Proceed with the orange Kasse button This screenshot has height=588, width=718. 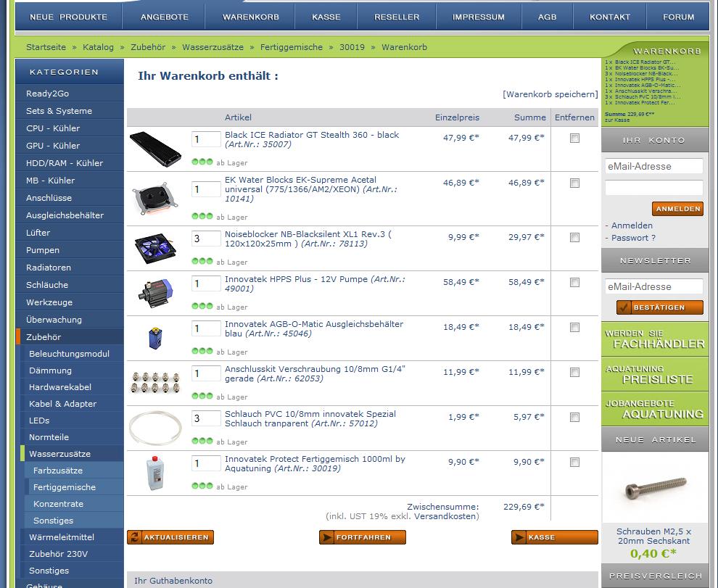pyautogui.click(x=555, y=537)
